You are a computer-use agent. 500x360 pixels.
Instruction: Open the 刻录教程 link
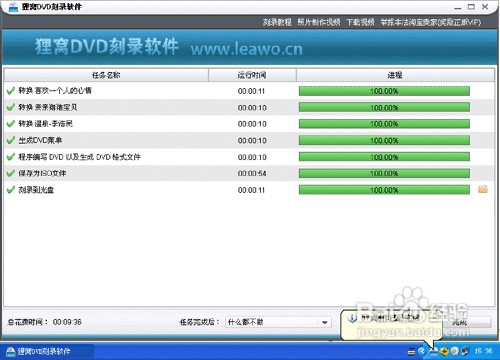coord(277,22)
